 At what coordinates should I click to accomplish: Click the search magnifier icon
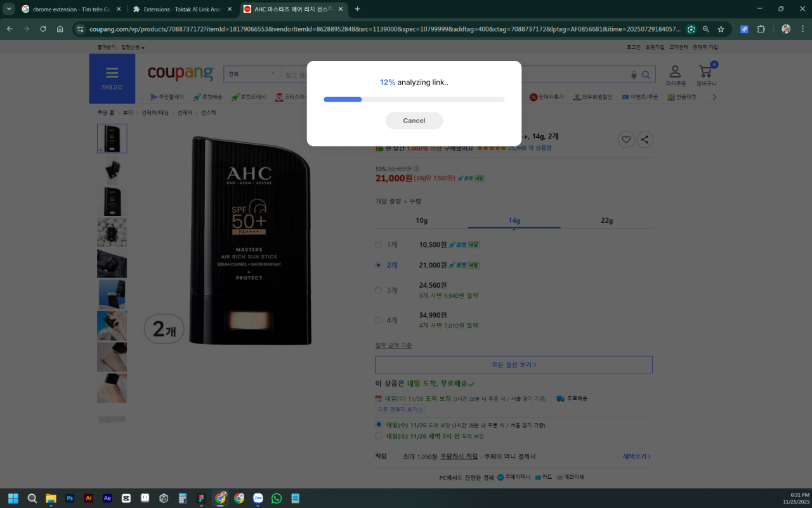point(646,74)
